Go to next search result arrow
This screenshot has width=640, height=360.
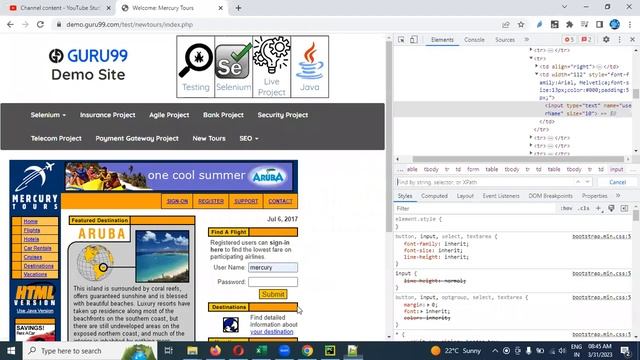point(588,182)
